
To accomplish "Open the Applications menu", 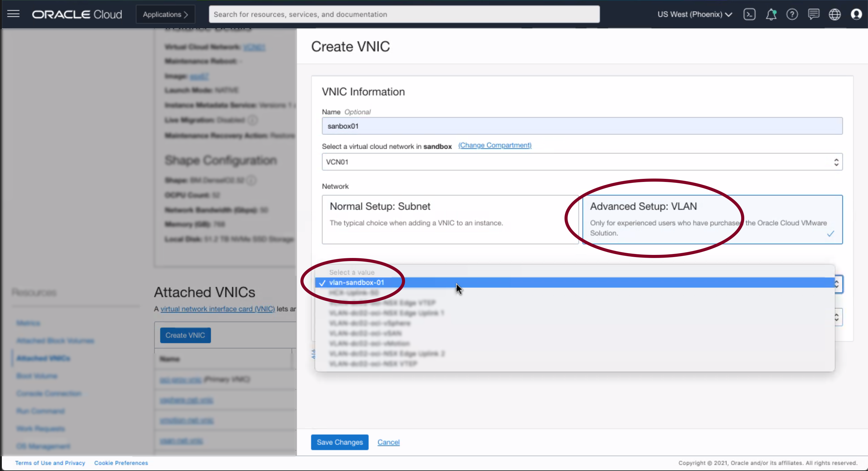I will point(165,14).
